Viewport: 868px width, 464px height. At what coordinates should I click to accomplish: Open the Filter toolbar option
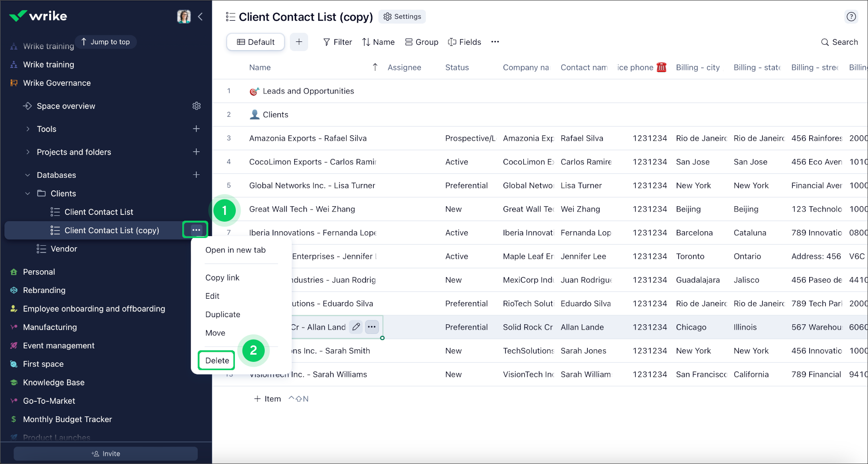338,42
